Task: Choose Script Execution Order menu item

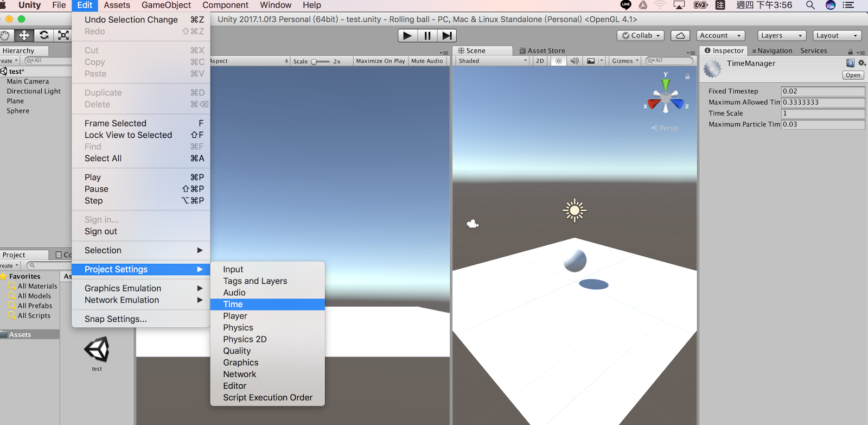Action: pos(267,397)
